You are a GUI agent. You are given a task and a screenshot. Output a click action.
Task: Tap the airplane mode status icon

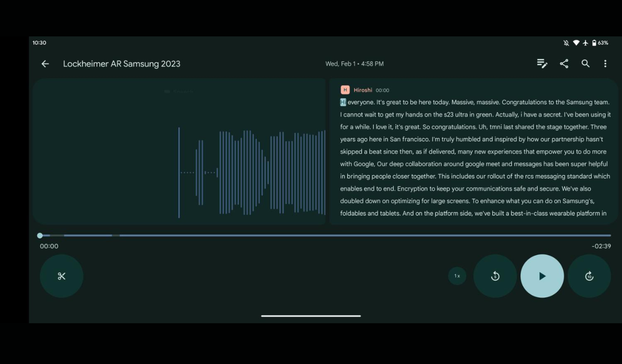pos(586,43)
